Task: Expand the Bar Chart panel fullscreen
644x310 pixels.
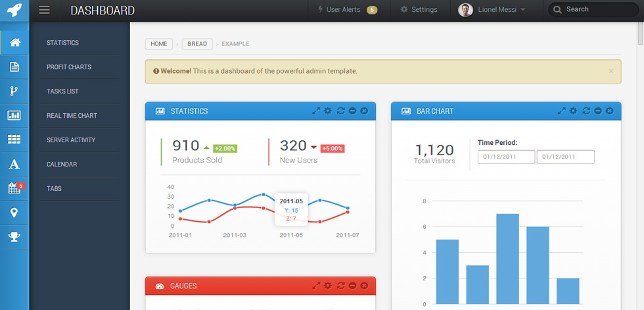Action: coord(561,111)
